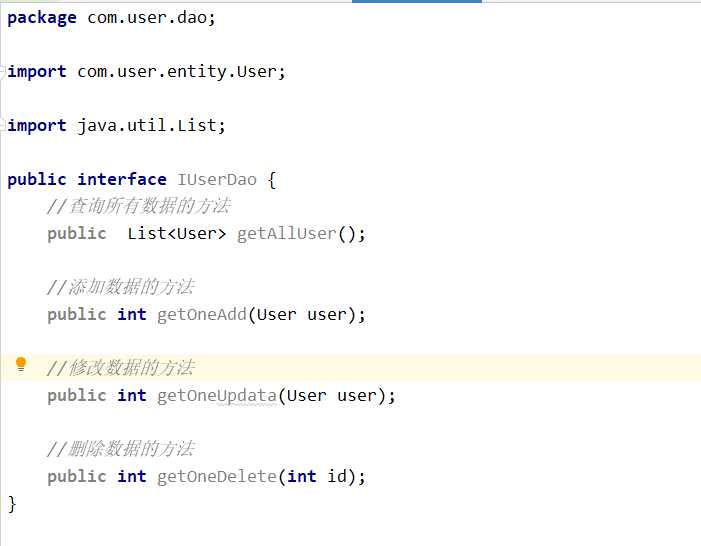
Task: Click the List<User> return type
Action: 177,234
